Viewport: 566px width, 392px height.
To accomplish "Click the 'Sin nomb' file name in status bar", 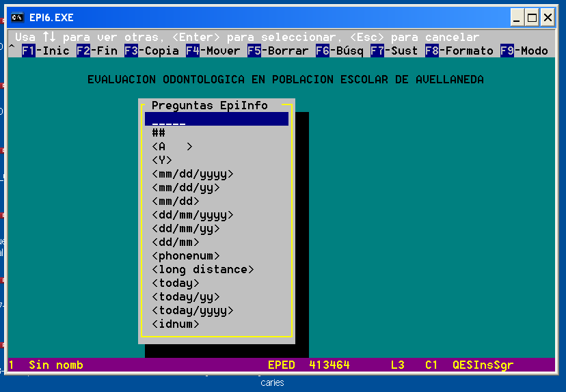I will pyautogui.click(x=56, y=365).
